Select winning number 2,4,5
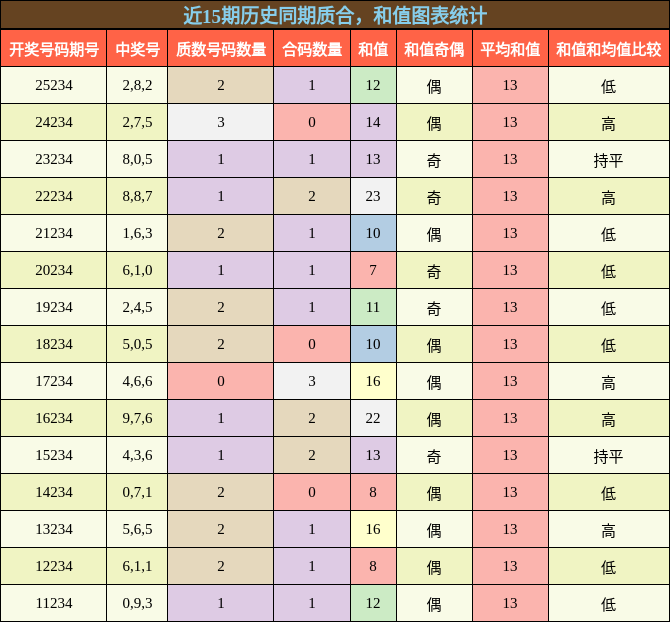The image size is (670, 622). tap(137, 307)
